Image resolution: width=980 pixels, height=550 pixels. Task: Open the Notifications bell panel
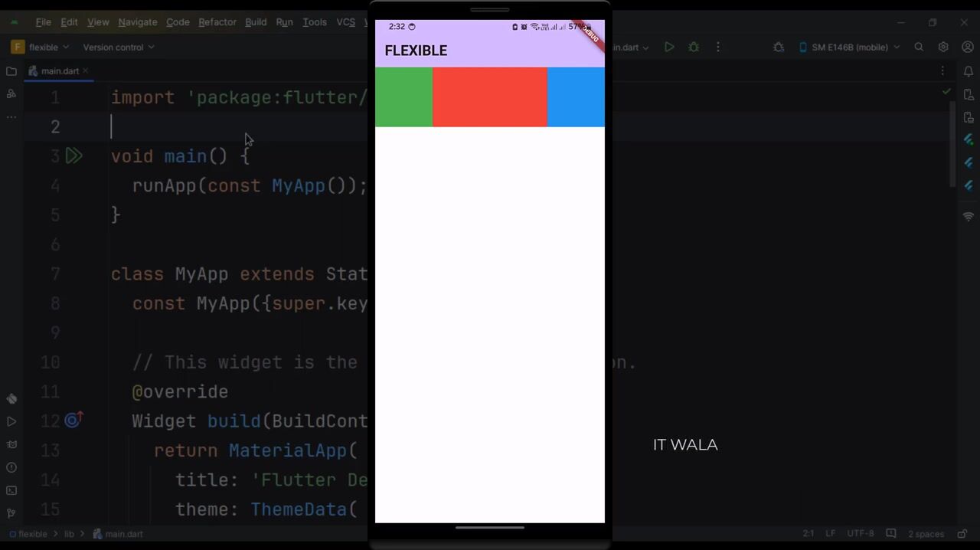click(x=969, y=71)
